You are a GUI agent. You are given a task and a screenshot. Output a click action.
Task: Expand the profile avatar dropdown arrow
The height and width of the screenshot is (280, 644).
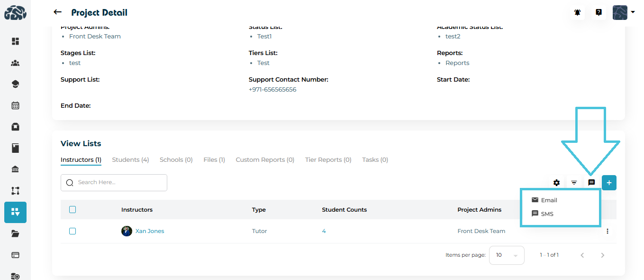[x=633, y=13]
